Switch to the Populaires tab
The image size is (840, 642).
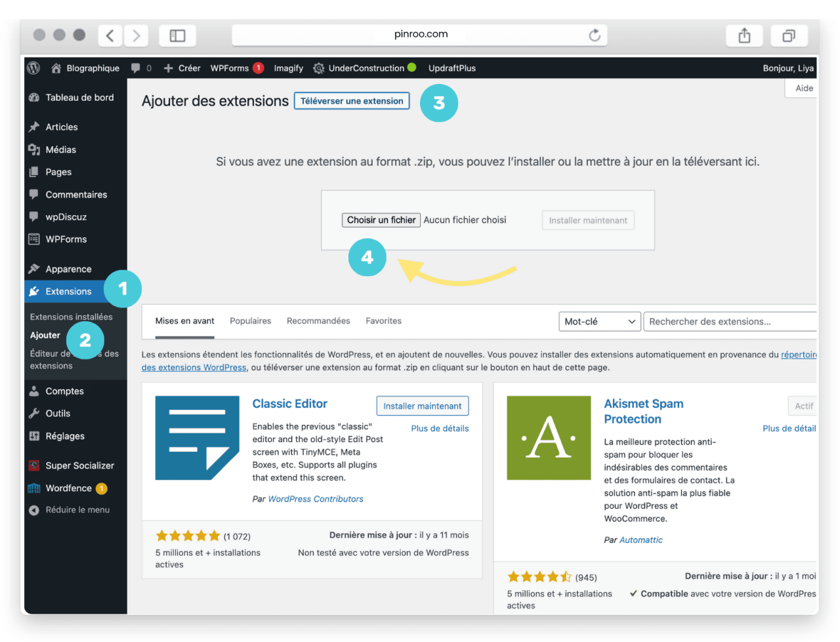[x=251, y=321]
